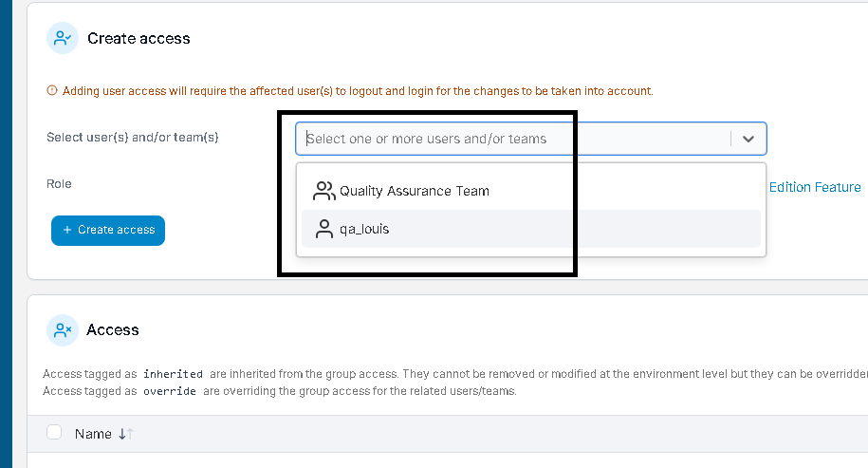Collapse the users and teams dropdown chevron
868x468 pixels.
tap(748, 139)
